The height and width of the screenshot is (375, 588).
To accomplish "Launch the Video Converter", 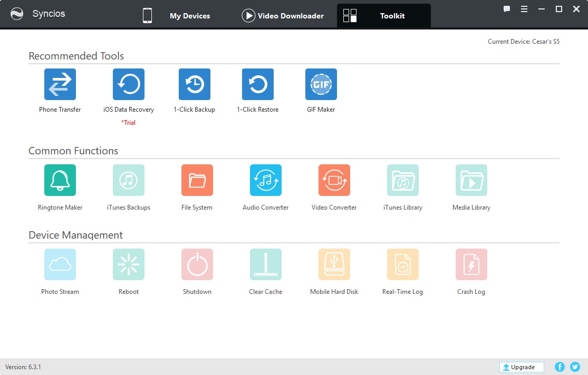I will [x=334, y=180].
